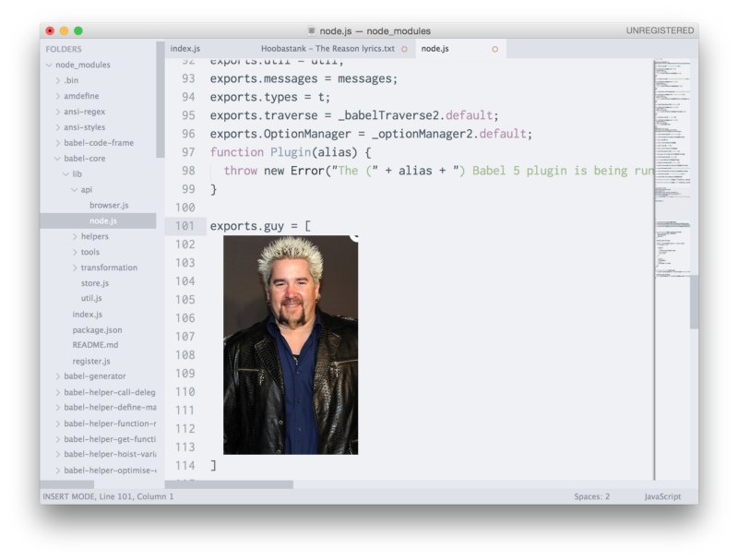Open the JavaScript syntax selector
Screen dimensions: 738x560
pyautogui.click(x=662, y=496)
